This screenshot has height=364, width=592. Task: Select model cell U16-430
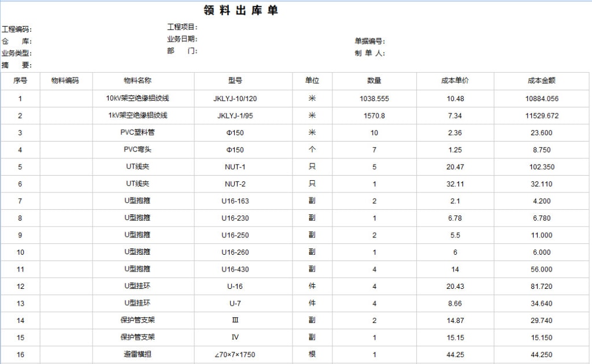pos(243,269)
